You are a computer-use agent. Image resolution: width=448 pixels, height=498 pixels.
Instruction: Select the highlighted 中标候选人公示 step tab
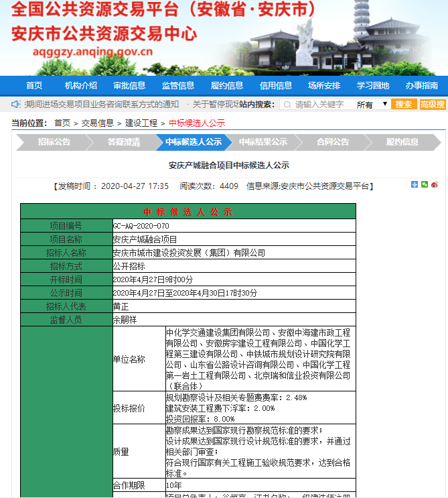pos(194,142)
